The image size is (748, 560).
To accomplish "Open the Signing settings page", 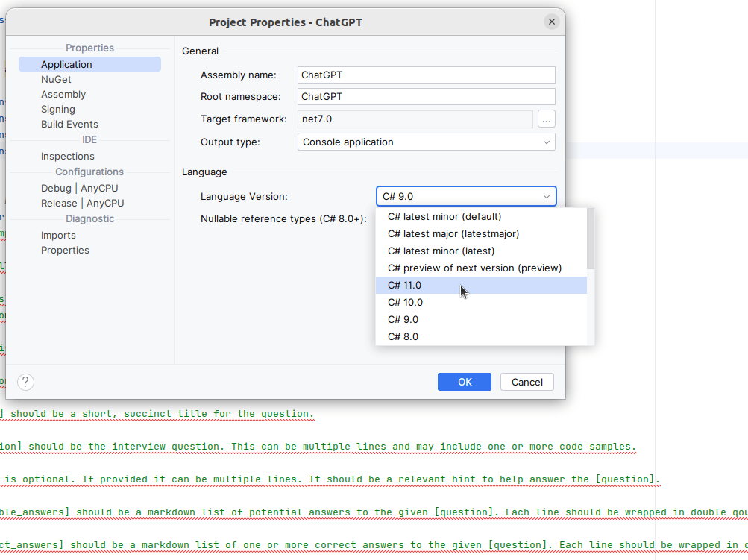I will coord(59,109).
